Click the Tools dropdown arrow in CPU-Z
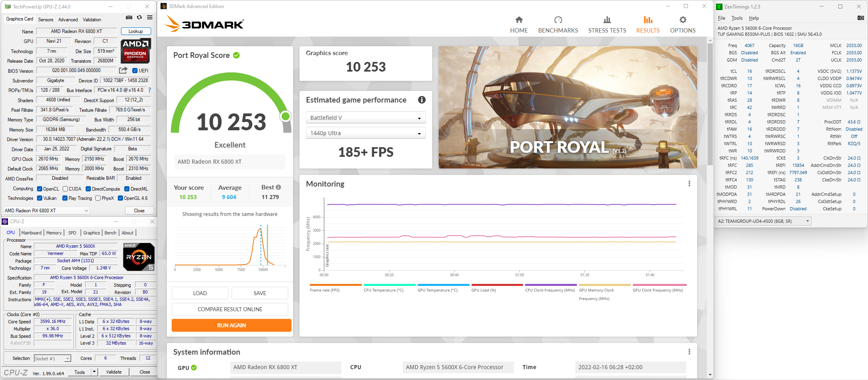 point(94,372)
